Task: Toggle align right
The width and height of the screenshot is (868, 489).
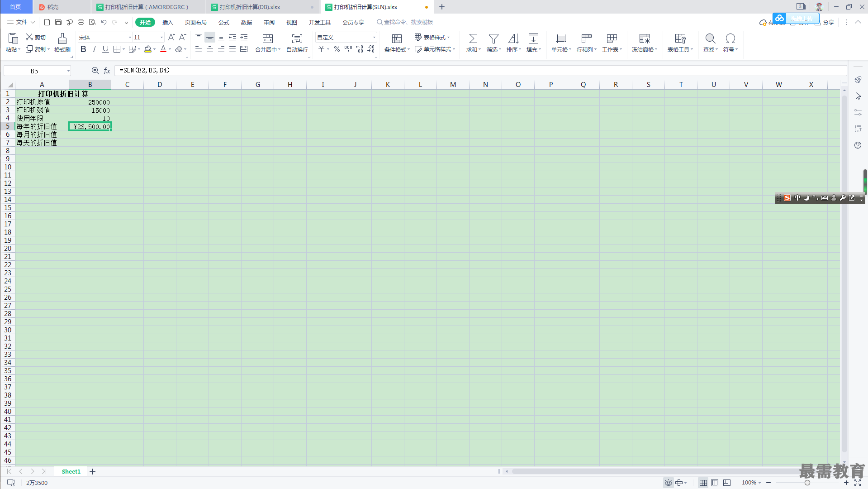Action: (221, 49)
